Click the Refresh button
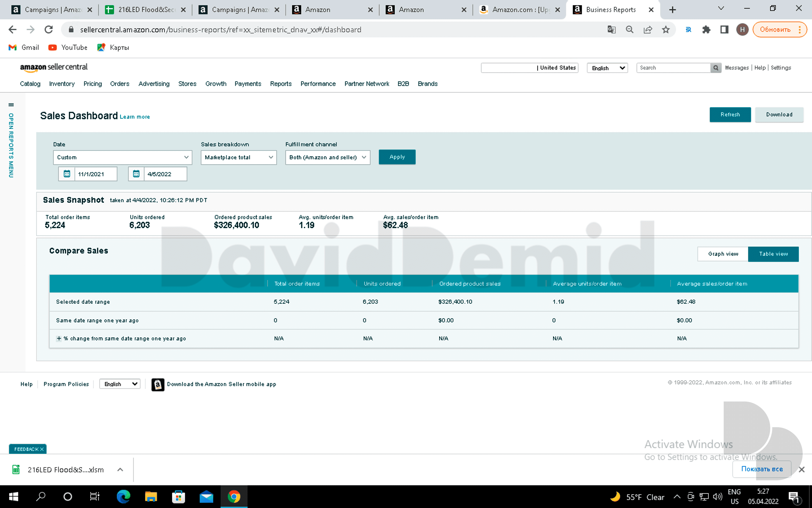Screen dimensions: 812x508 click(730, 115)
